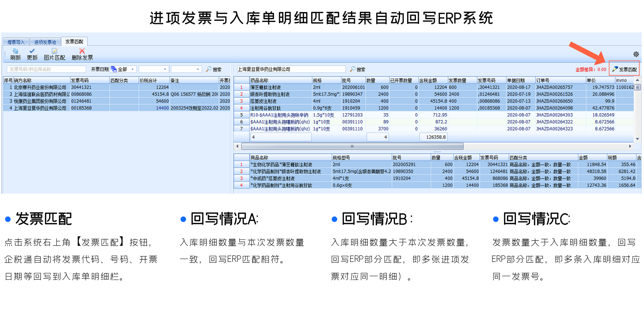Select the 发票匹配 tab
The width and height of the screenshot is (644, 329).
click(74, 41)
